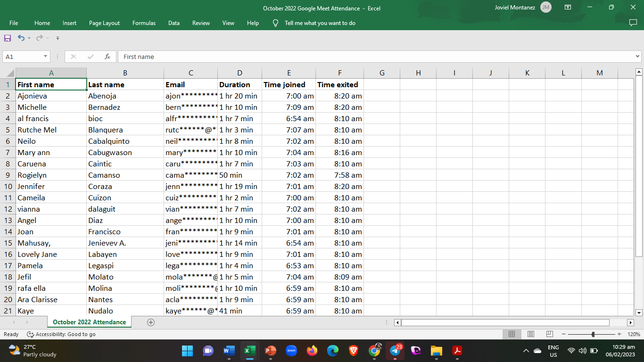Open the Formulas ribbon tab
This screenshot has height=362, width=644.
[x=144, y=23]
